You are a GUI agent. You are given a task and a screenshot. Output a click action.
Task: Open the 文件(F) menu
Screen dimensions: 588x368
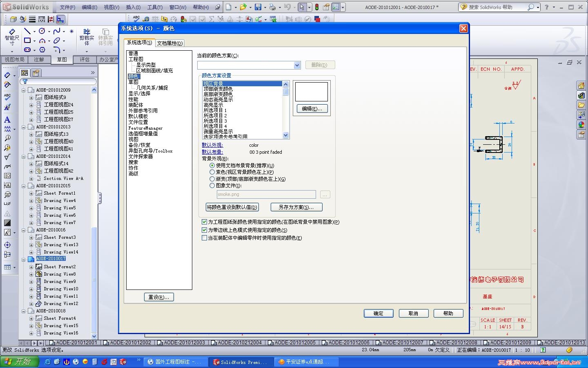(x=67, y=7)
